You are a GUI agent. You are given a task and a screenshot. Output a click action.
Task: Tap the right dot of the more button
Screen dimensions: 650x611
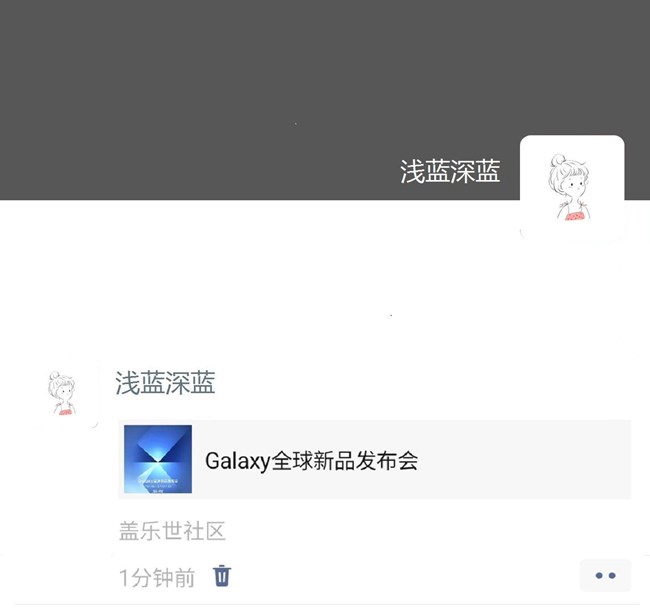coord(612,575)
